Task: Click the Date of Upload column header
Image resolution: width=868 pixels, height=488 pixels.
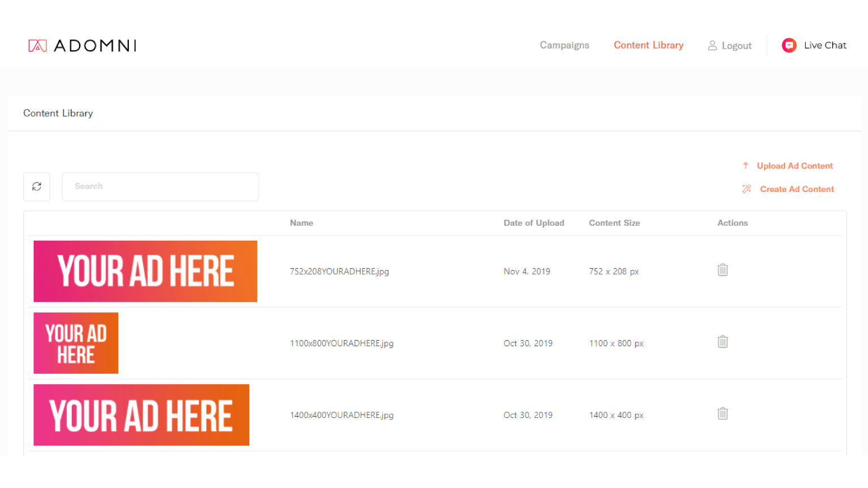Action: 533,223
